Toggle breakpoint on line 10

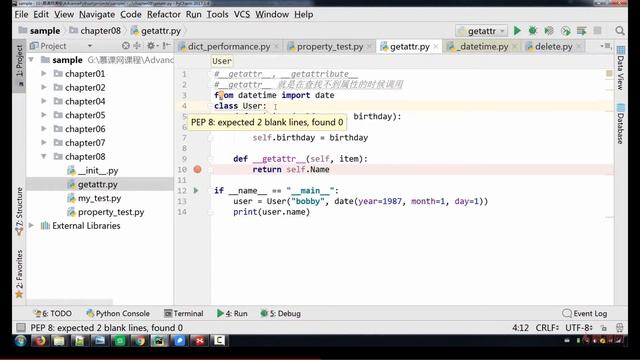tap(198, 169)
